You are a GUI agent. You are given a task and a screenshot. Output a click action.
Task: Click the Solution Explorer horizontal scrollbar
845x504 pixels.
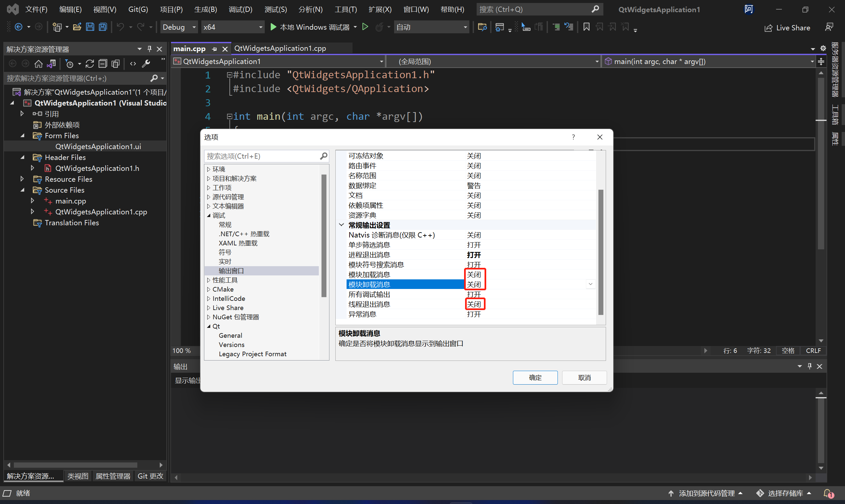pos(76,465)
